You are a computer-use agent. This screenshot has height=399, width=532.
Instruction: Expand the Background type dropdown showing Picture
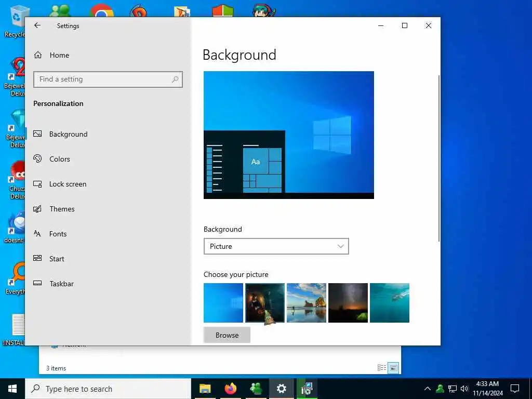point(276,246)
